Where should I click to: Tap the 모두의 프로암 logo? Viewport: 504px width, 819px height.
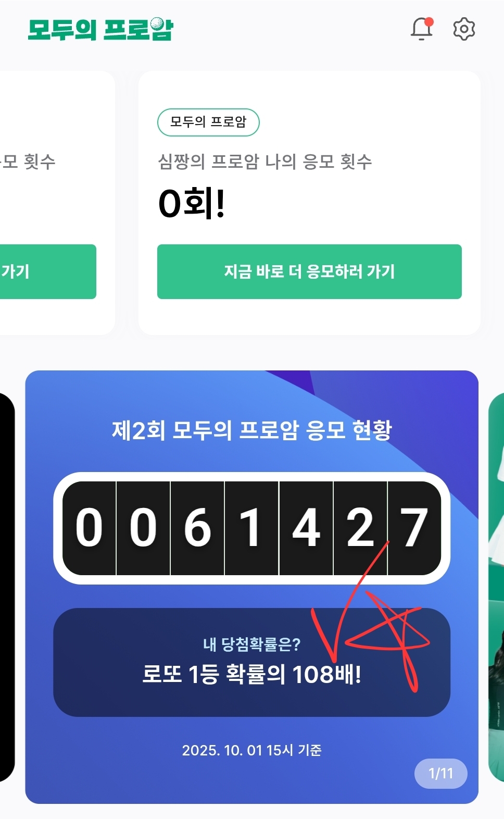pos(100,29)
